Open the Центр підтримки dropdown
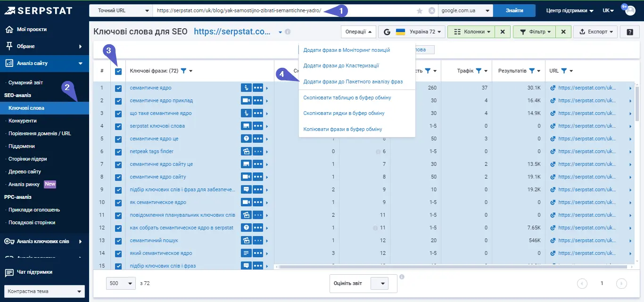644x302 pixels. 570,10
